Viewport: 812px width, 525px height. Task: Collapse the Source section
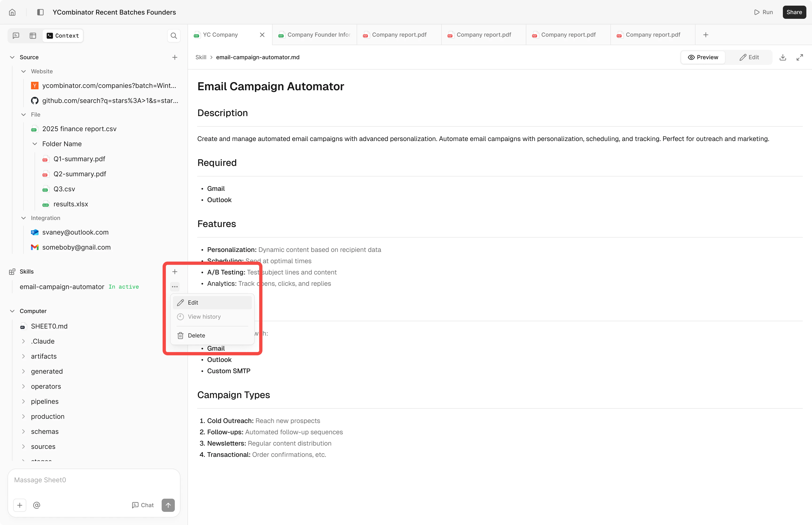tap(12, 57)
